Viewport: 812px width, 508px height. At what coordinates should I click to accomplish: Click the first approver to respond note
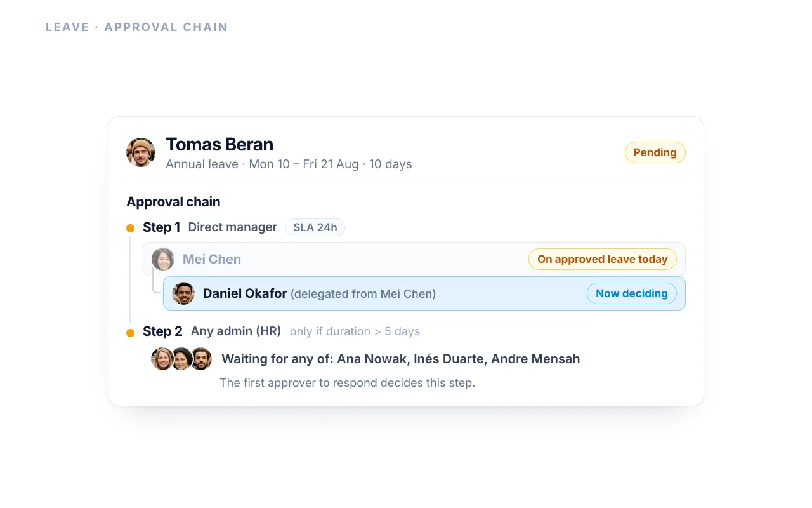pyautogui.click(x=348, y=383)
